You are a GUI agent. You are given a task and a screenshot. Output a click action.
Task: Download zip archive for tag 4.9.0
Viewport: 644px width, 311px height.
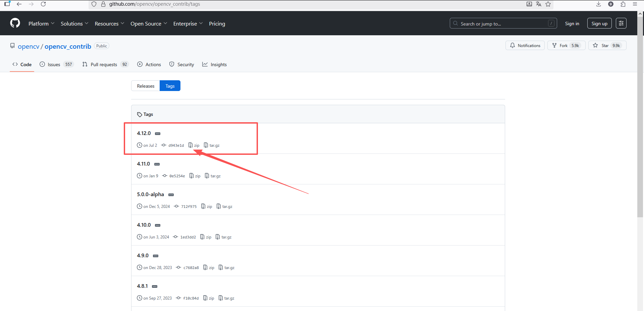click(x=209, y=268)
